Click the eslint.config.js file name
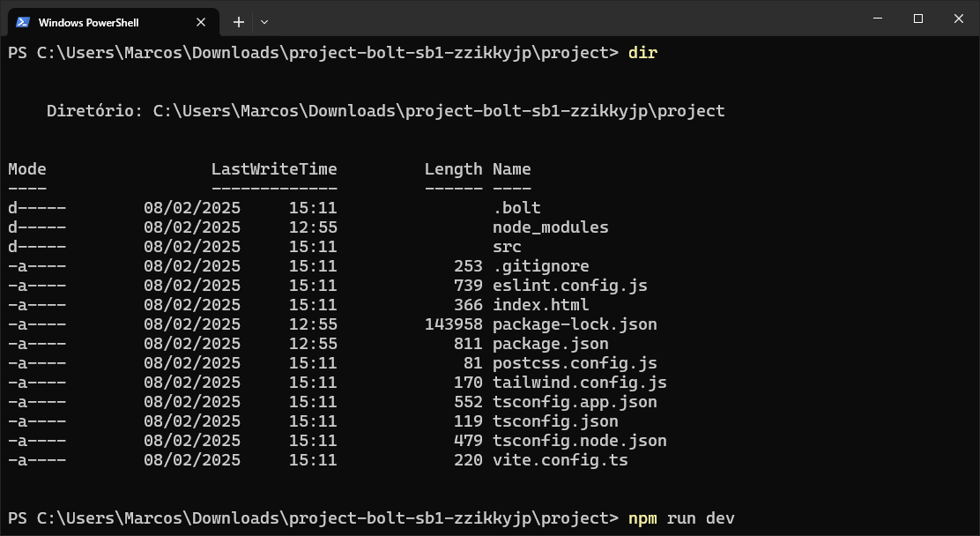Screen dimensions: 980x536 tap(569, 286)
